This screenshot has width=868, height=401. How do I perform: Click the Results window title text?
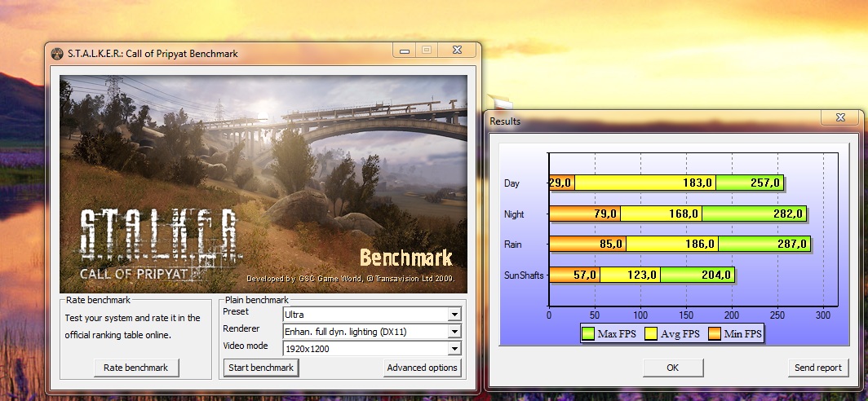point(505,121)
